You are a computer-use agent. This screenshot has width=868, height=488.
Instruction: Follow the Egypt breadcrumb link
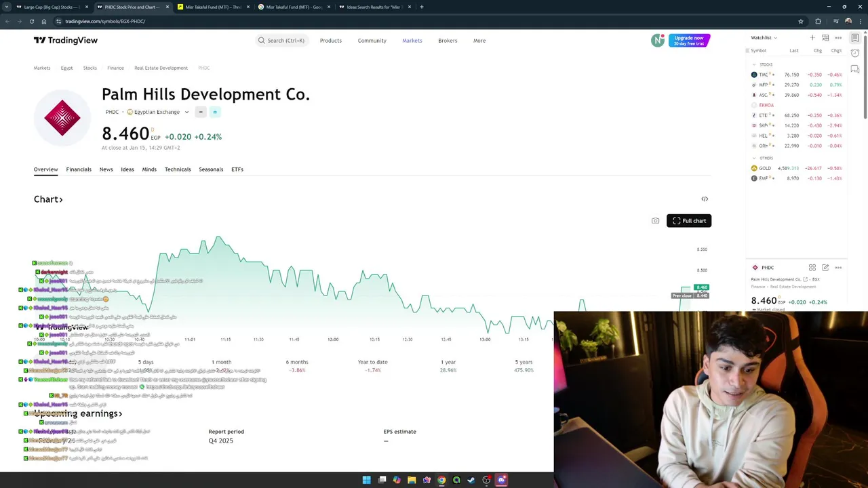coord(66,68)
